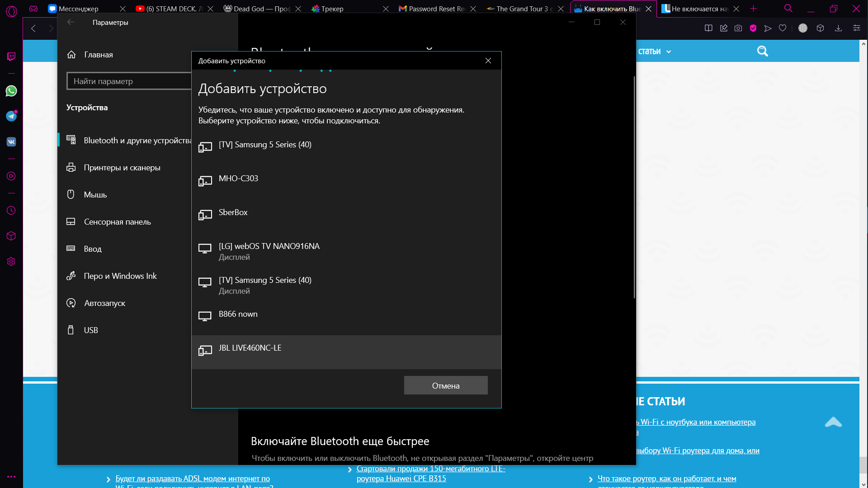Screen dimensions: 868x488
Task: Open history clock icon in Opera sidebar
Action: tap(11, 211)
